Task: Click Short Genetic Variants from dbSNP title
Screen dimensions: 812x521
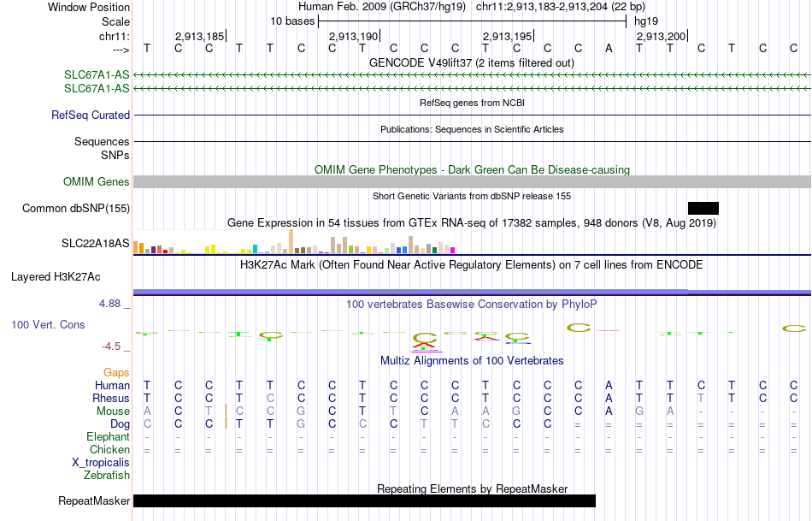Action: 472,196
